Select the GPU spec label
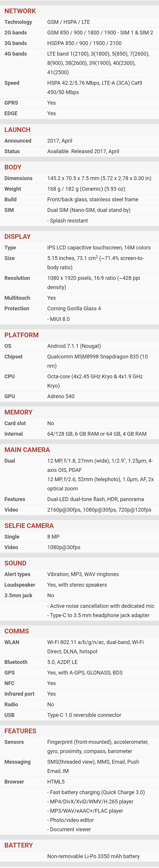The image size is (159, 868). (9, 396)
